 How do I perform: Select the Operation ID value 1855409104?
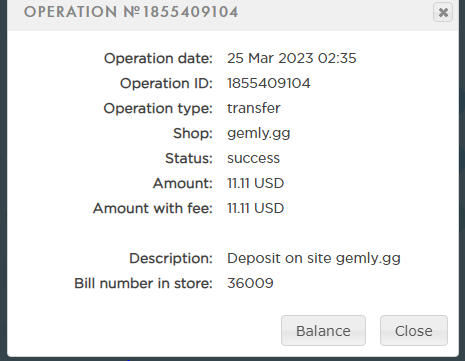click(x=269, y=83)
